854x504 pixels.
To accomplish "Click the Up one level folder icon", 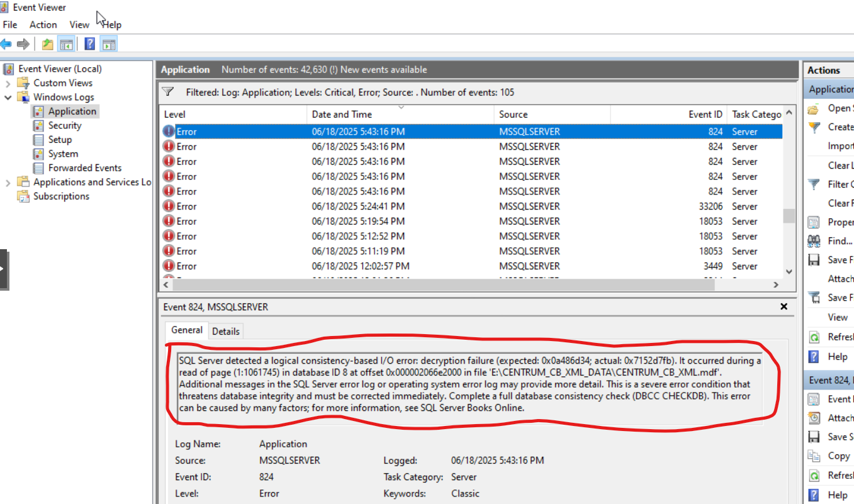I will [47, 44].
